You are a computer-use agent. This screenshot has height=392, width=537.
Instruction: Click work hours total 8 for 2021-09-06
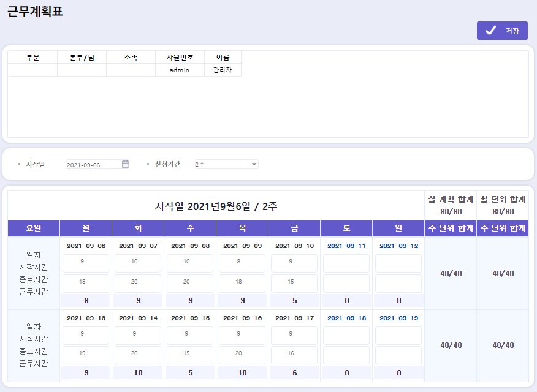point(86,301)
